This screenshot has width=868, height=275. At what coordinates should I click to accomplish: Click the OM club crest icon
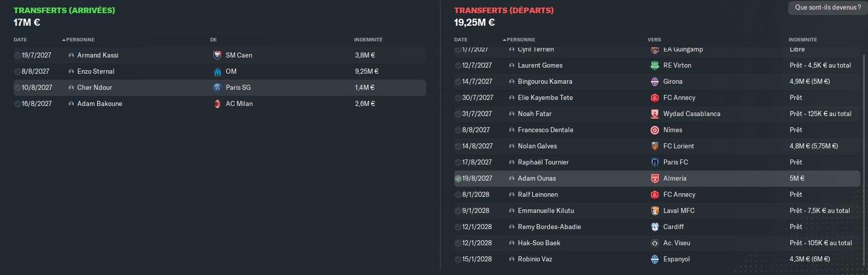point(217,72)
